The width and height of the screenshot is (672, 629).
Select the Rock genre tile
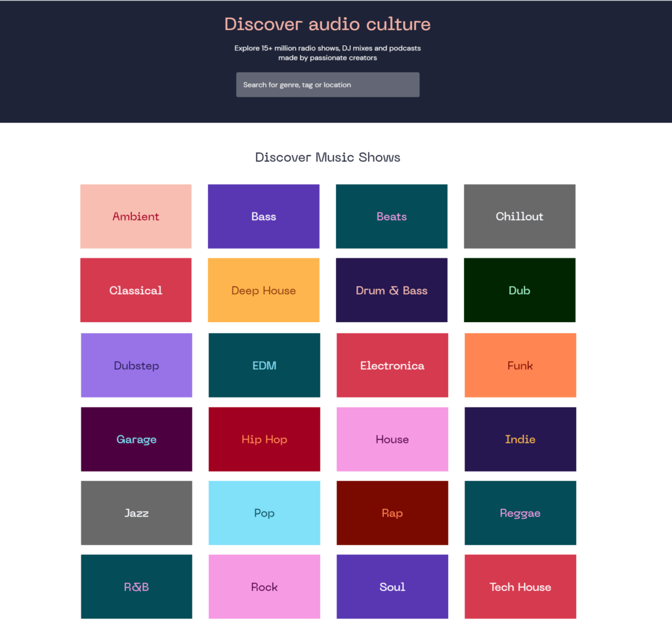coord(264,586)
